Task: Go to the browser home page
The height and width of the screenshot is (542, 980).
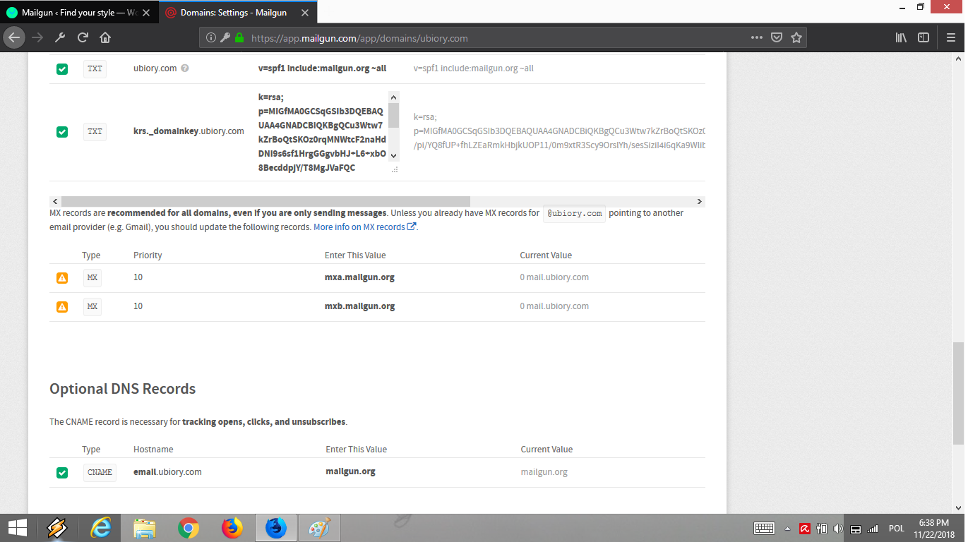Action: click(105, 37)
